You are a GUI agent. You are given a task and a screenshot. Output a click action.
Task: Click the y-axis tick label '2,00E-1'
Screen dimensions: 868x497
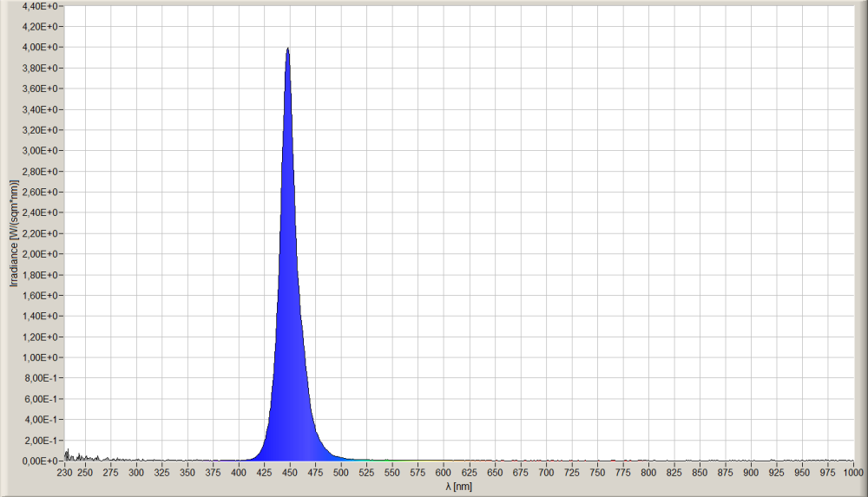42,441
